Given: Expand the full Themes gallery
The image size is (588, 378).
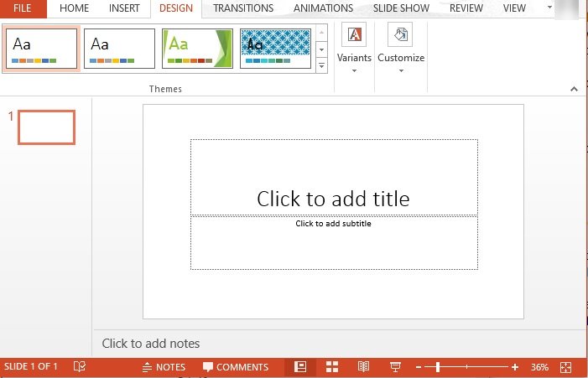Looking at the screenshot, I should point(321,65).
